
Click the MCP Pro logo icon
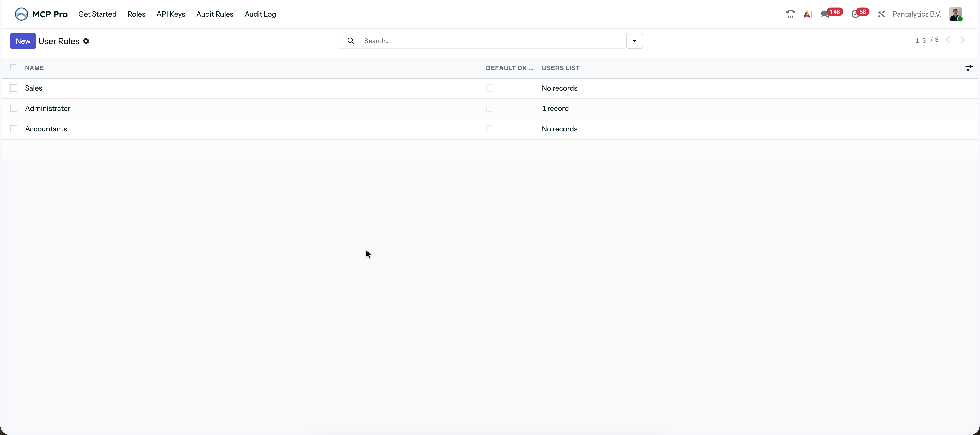21,14
